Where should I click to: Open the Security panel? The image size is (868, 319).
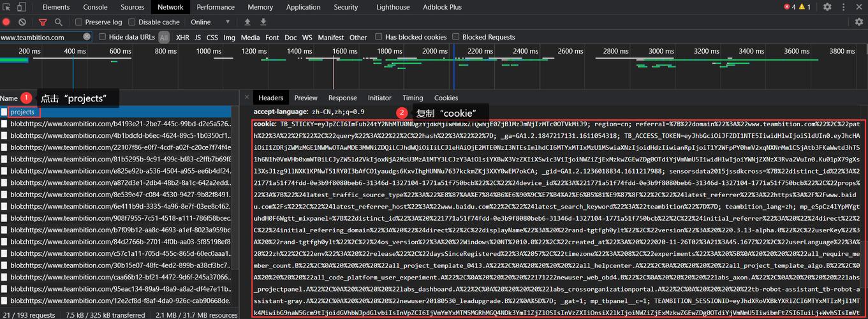[346, 7]
